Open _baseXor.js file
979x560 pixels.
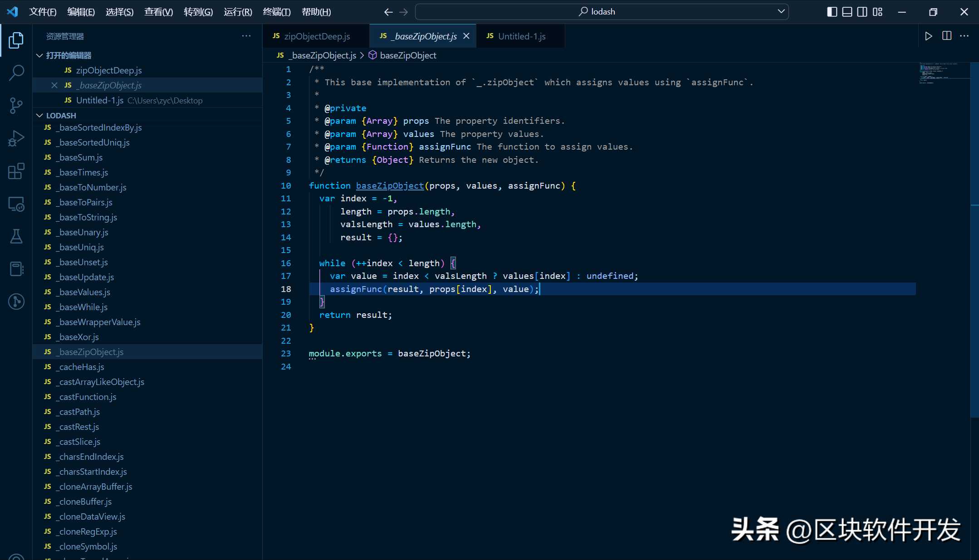(x=147, y=337)
